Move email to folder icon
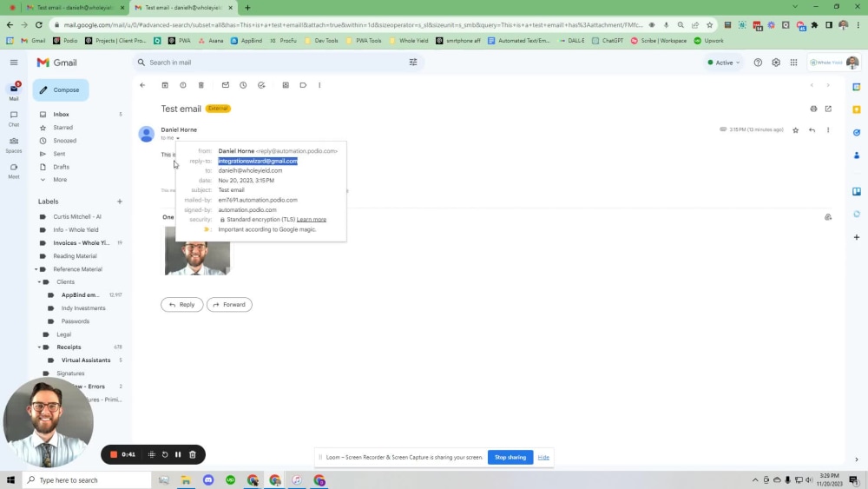This screenshot has width=868, height=489. tap(286, 85)
